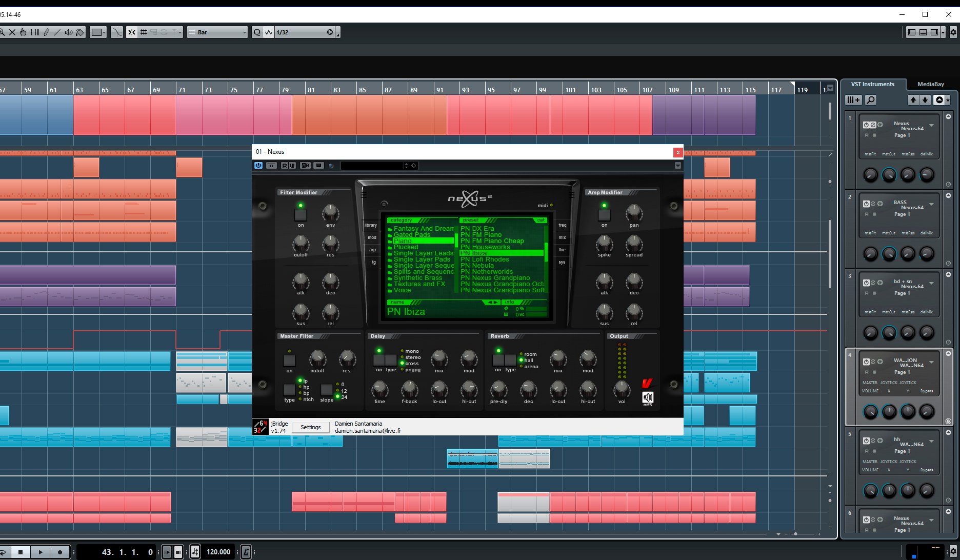Select the Play speaker tool
This screenshot has width=960, height=560.
69,32
